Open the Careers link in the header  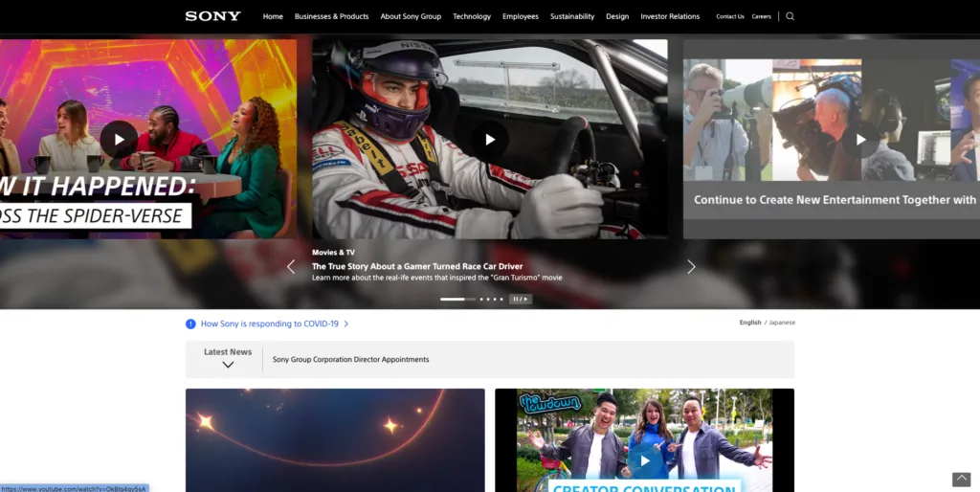(761, 16)
